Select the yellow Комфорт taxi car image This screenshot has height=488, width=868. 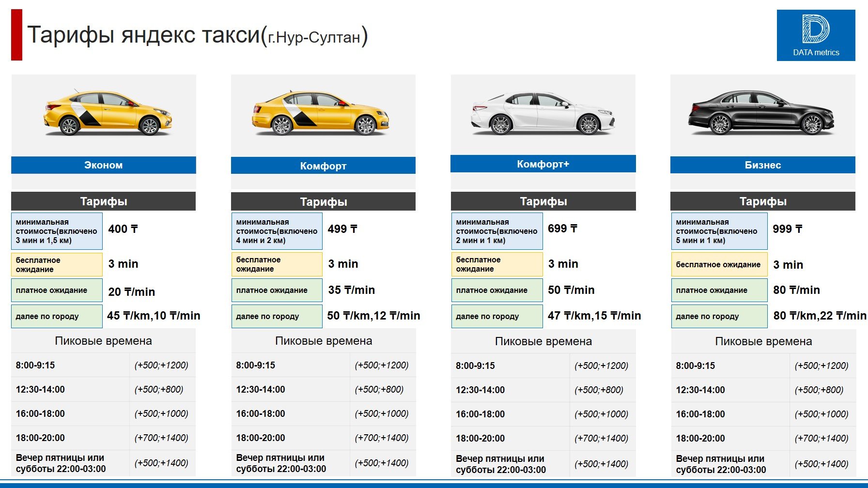(320, 114)
